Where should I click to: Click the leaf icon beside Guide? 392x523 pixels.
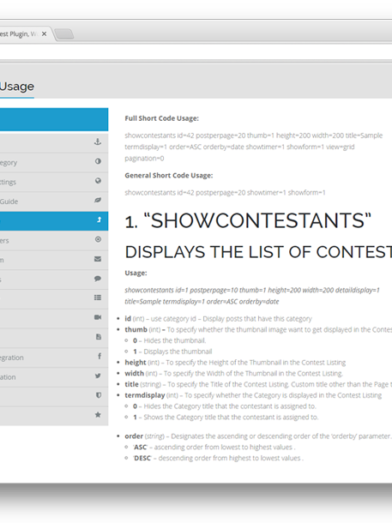point(98,200)
